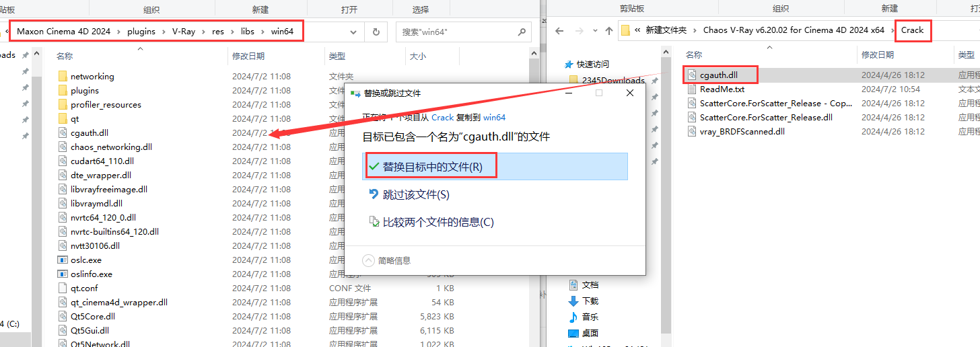This screenshot has height=347, width=980.
Task: Click the Forward arrow in Crack window
Action: point(578,30)
